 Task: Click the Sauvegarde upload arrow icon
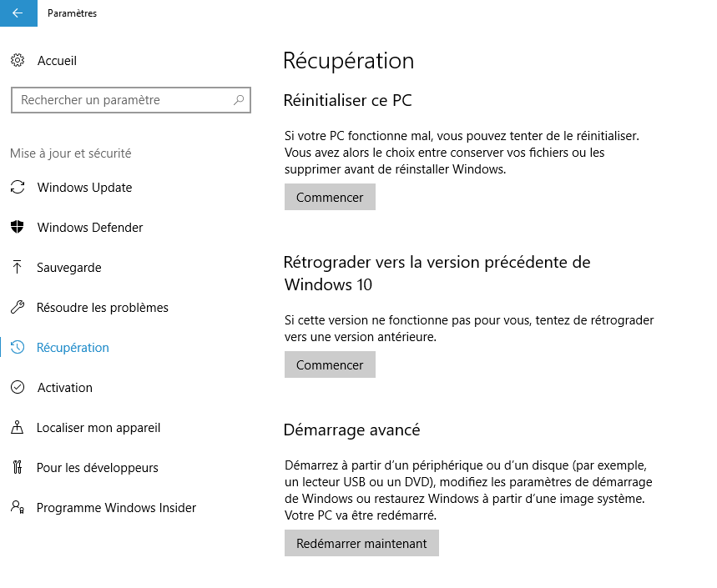pos(18,267)
